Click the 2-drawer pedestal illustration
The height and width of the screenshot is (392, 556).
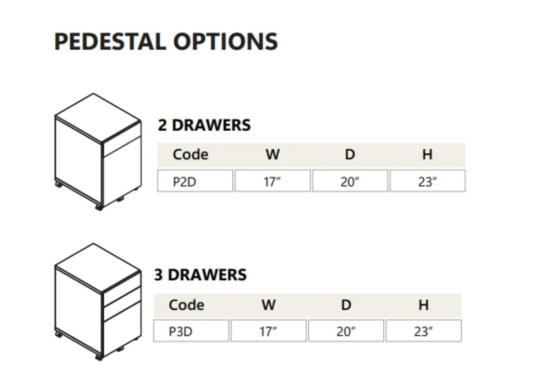[x=98, y=152]
